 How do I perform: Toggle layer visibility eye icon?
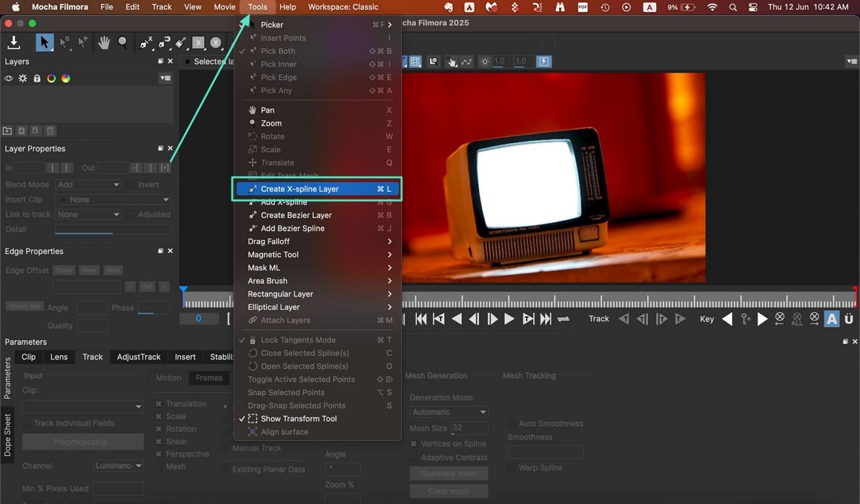pyautogui.click(x=9, y=78)
